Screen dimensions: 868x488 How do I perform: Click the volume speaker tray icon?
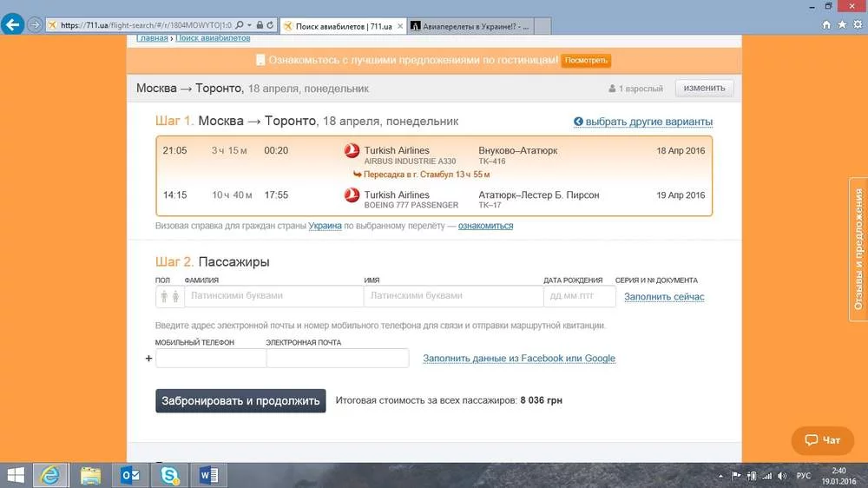click(x=782, y=476)
